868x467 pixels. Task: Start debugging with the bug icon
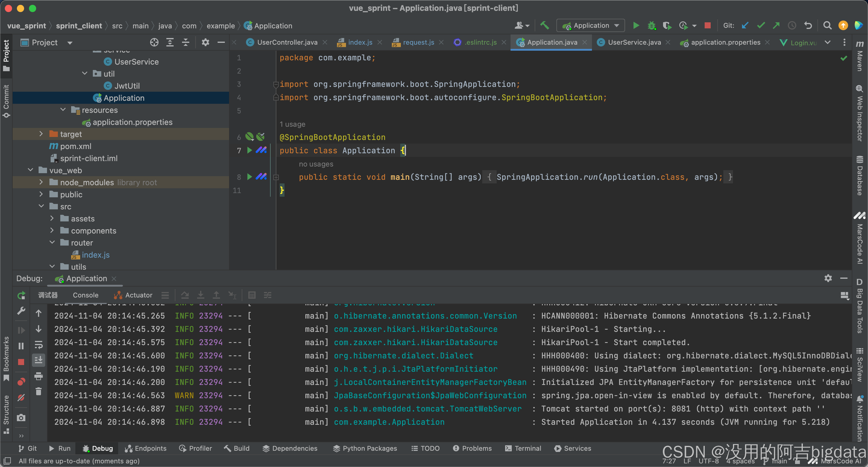(x=651, y=26)
